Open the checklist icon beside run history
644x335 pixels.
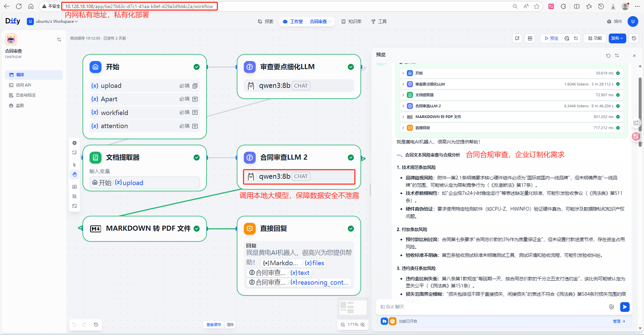point(576,38)
